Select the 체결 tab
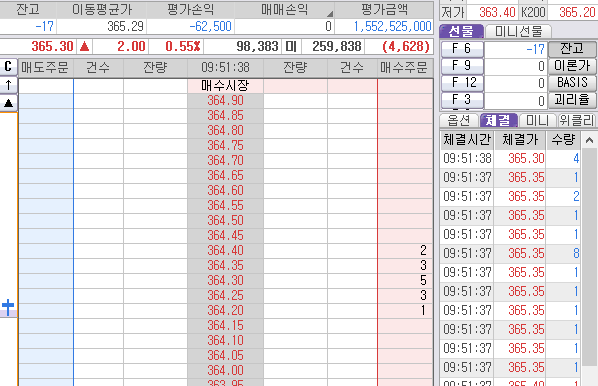Viewport: 598px width, 386px height. point(498,121)
